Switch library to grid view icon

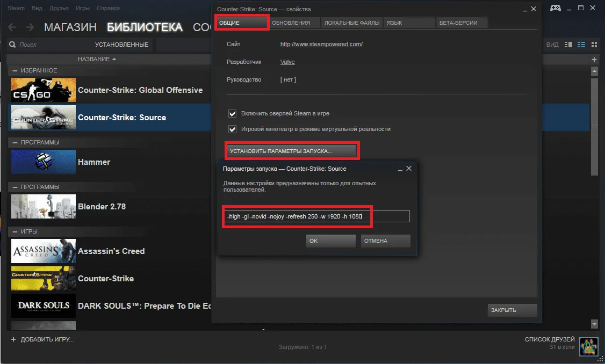pyautogui.click(x=594, y=45)
